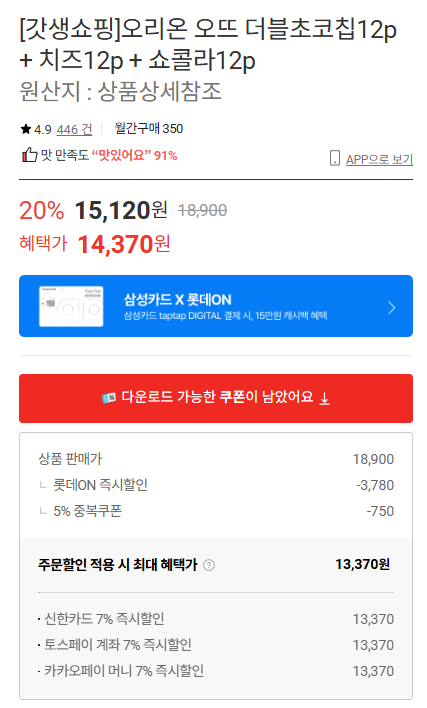Select the 카카오페이 머니 7% 즉시할인 row
This screenshot has height=708, width=427.
216,671
